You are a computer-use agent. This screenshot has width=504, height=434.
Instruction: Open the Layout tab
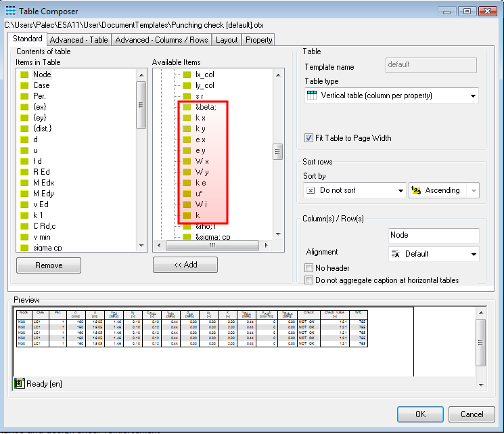[227, 40]
